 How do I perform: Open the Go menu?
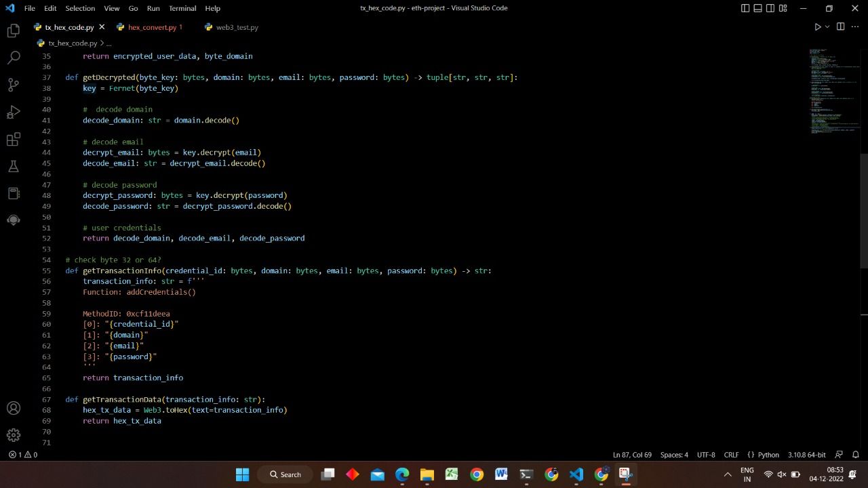click(x=133, y=8)
